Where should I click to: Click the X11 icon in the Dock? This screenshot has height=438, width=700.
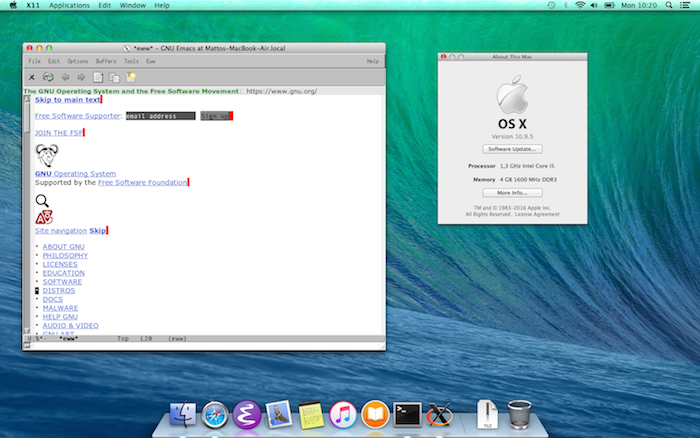[439, 415]
